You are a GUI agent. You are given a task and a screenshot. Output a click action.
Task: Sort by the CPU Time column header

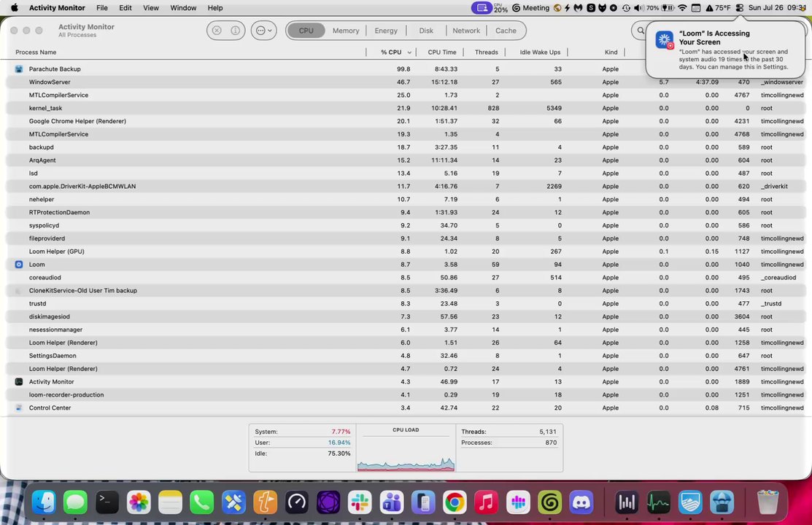pyautogui.click(x=441, y=52)
